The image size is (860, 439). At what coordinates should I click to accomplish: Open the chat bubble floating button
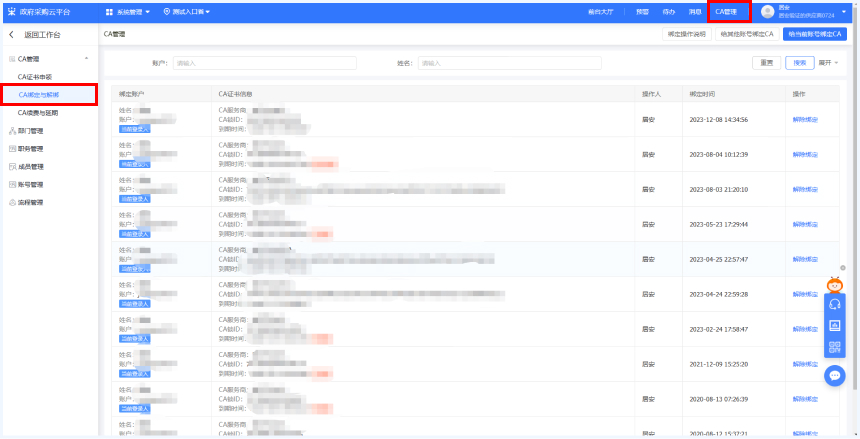tap(835, 375)
